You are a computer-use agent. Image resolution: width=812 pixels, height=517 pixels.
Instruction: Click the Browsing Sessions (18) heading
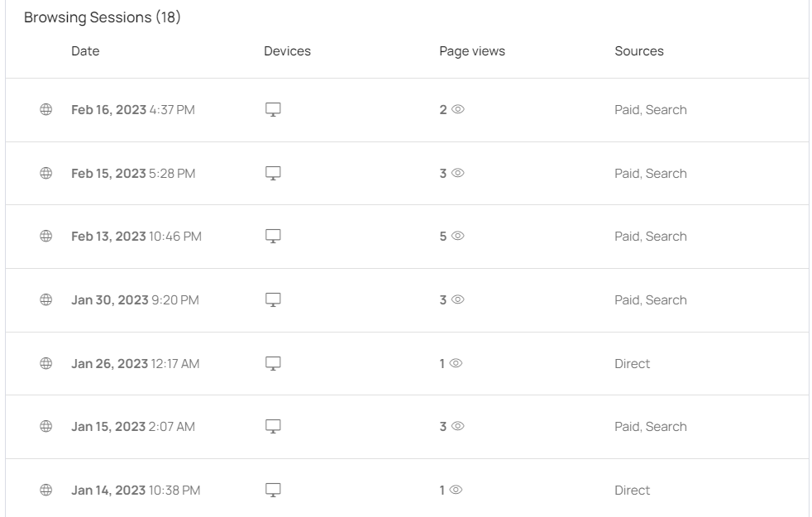102,18
